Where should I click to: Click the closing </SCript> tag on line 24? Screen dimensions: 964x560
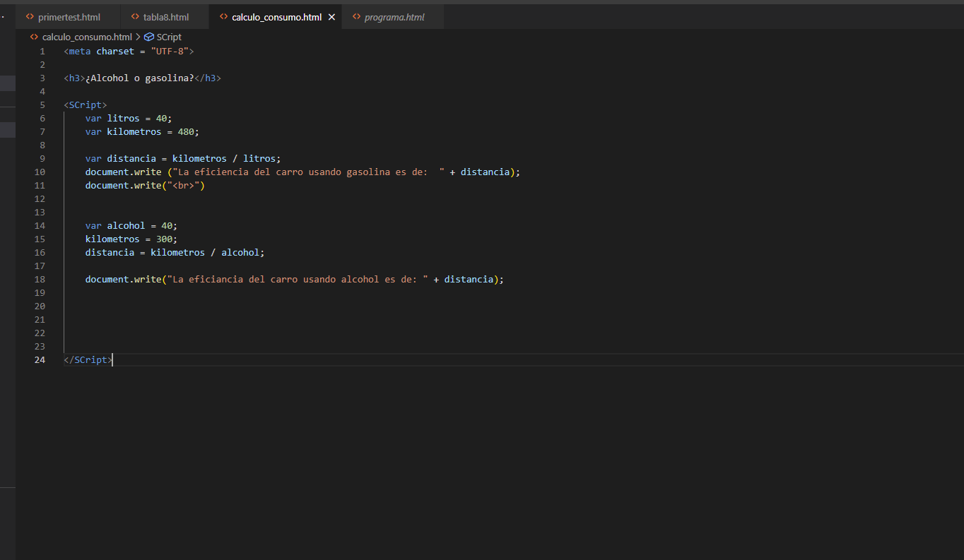click(88, 360)
